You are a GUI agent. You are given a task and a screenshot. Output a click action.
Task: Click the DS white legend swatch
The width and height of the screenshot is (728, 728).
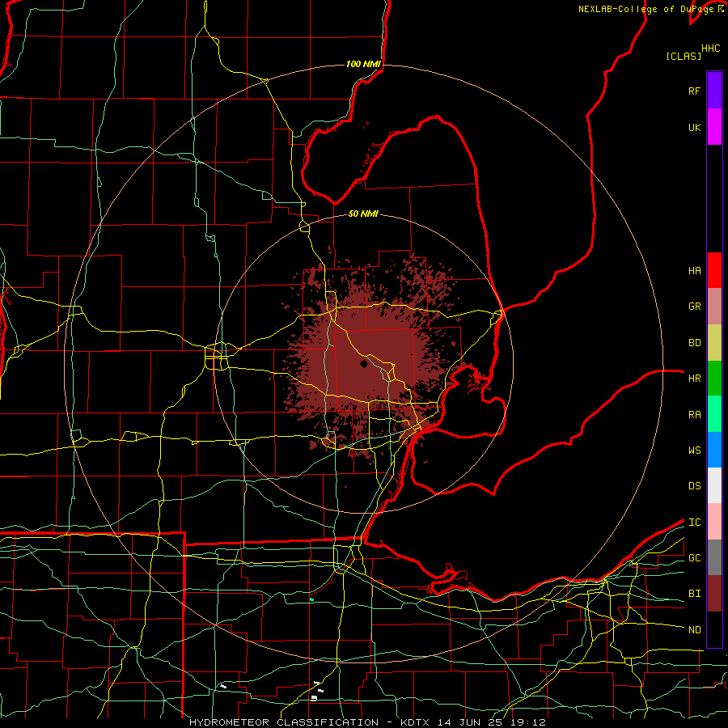click(x=714, y=485)
